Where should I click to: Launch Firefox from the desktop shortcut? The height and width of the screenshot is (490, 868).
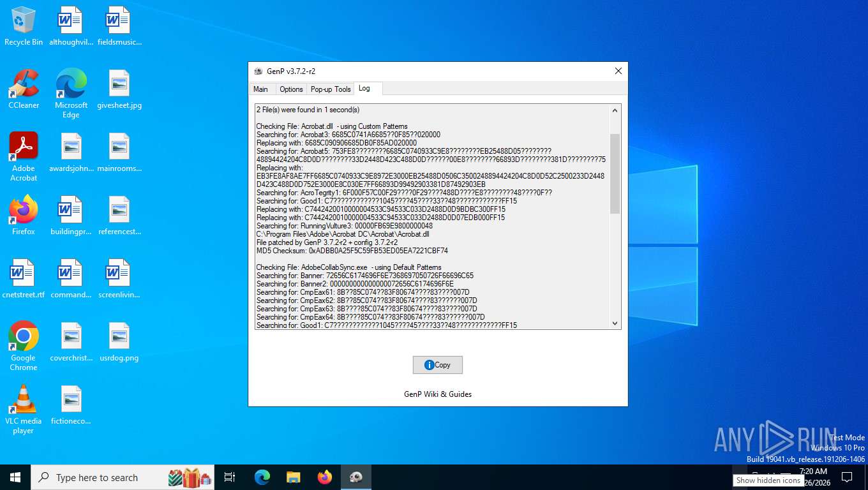(24, 216)
